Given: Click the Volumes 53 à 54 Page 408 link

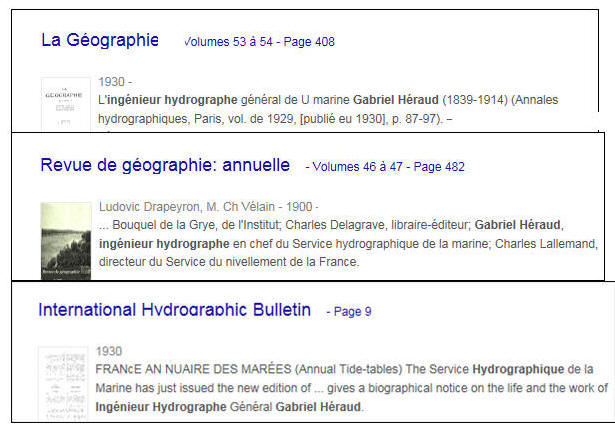Looking at the screenshot, I should 260,42.
